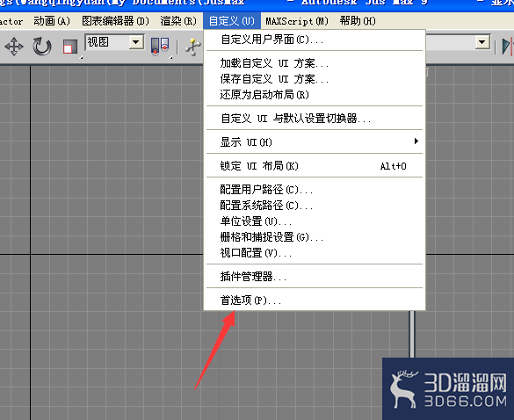Image resolution: width=514 pixels, height=420 pixels.
Task: Open the 动画(A) menu
Action: click(52, 21)
